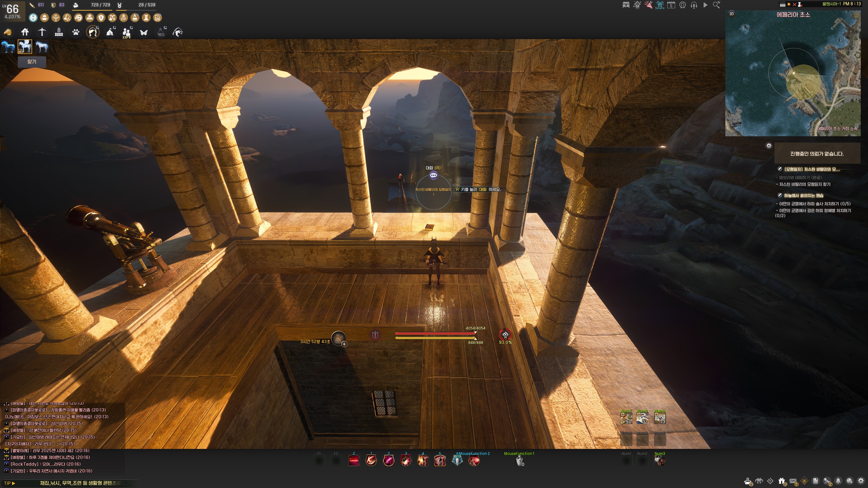Expand the play arrow menu at top
The image size is (868, 488).
pyautogui.click(x=705, y=5)
